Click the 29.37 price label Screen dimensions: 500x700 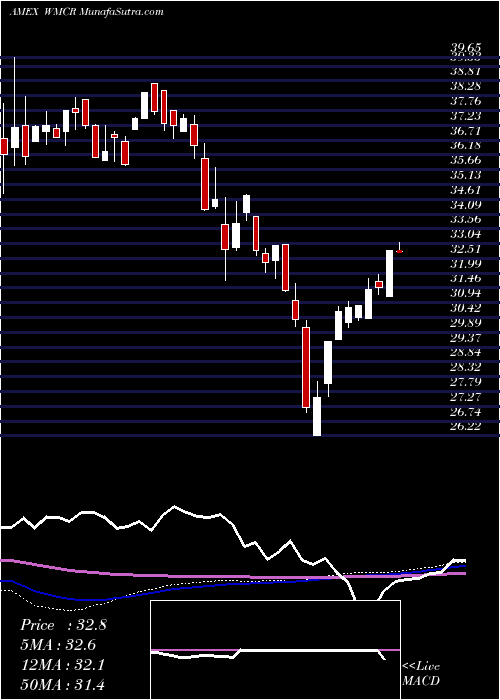point(465,338)
